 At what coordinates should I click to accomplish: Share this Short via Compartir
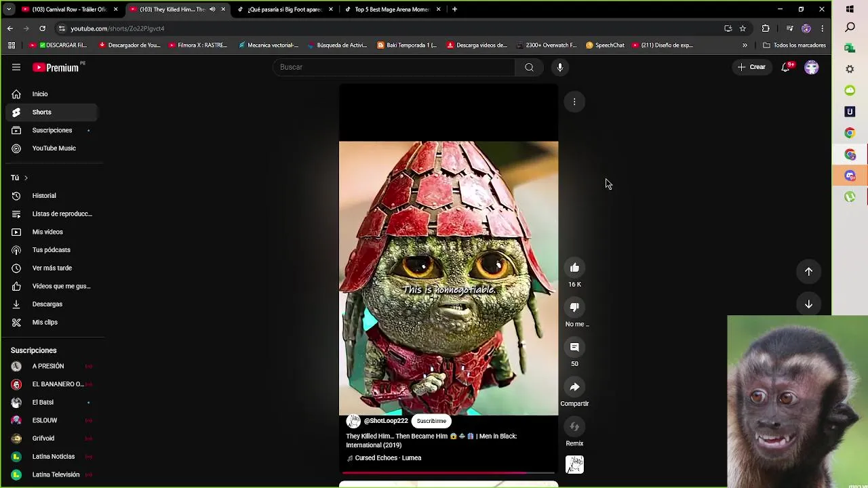pos(574,387)
